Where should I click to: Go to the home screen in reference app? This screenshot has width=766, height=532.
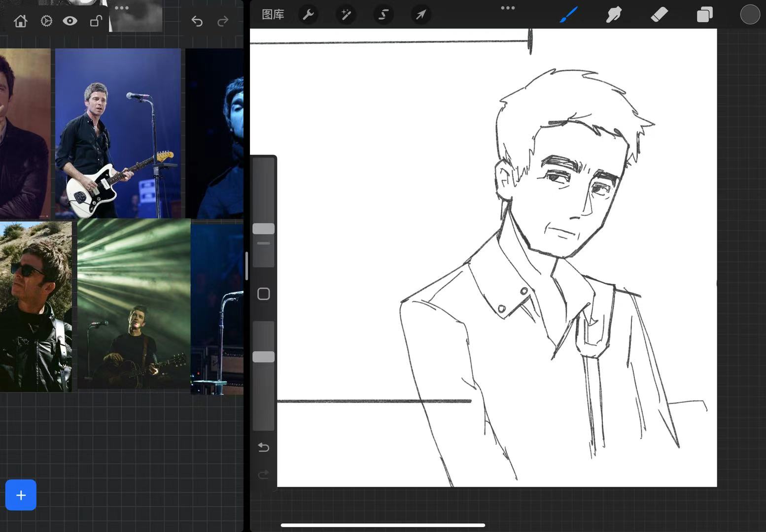tap(21, 21)
